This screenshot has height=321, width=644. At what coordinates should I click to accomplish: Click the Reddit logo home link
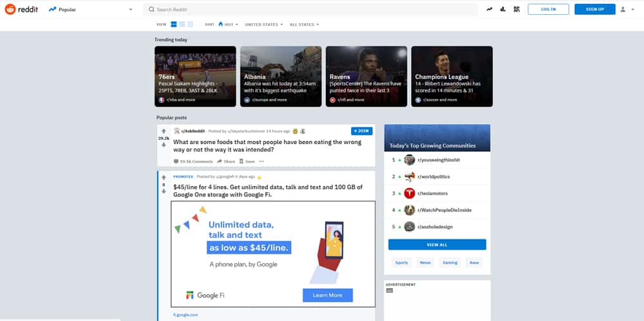click(x=21, y=9)
